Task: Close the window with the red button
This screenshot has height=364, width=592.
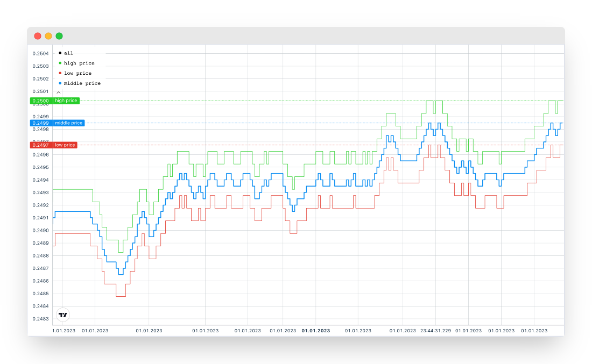Action: [x=38, y=36]
